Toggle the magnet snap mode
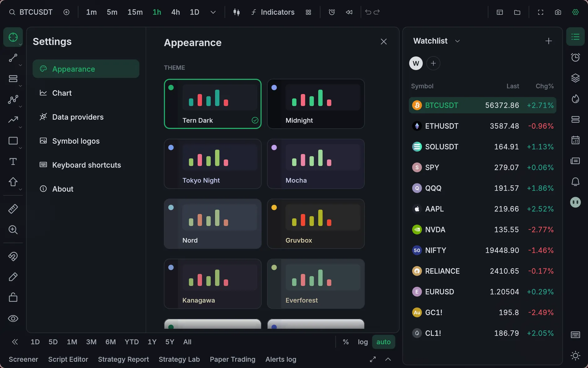This screenshot has height=368, width=588. pyautogui.click(x=13, y=257)
